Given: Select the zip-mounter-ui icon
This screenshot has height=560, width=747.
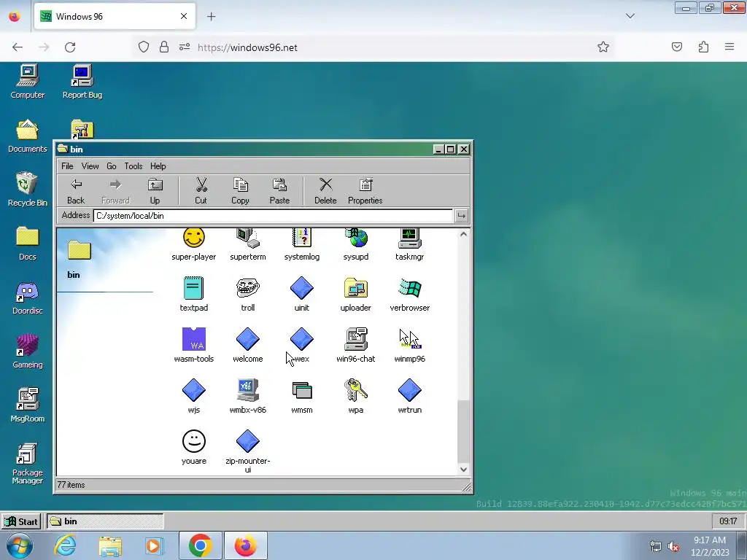Looking at the screenshot, I should [248, 441].
